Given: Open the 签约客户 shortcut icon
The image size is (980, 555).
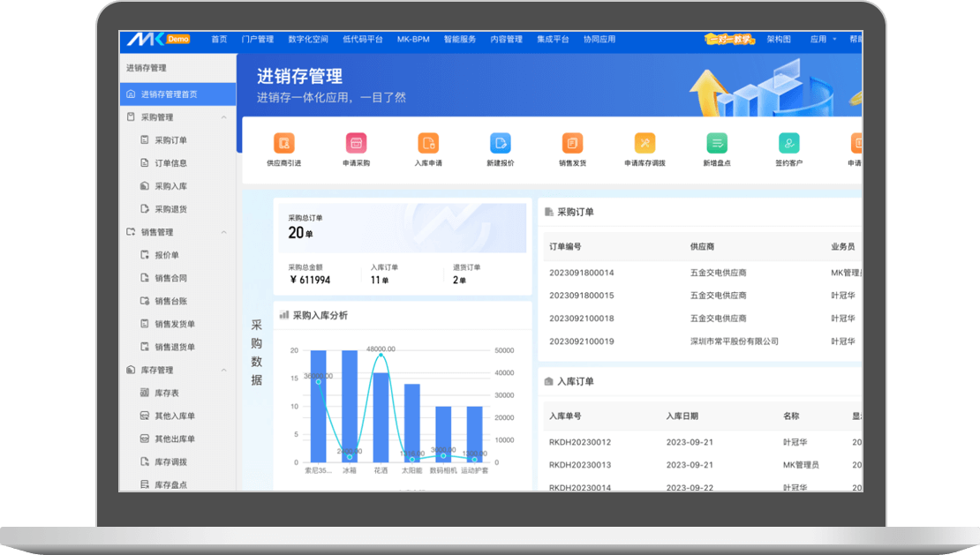Looking at the screenshot, I should [x=788, y=143].
